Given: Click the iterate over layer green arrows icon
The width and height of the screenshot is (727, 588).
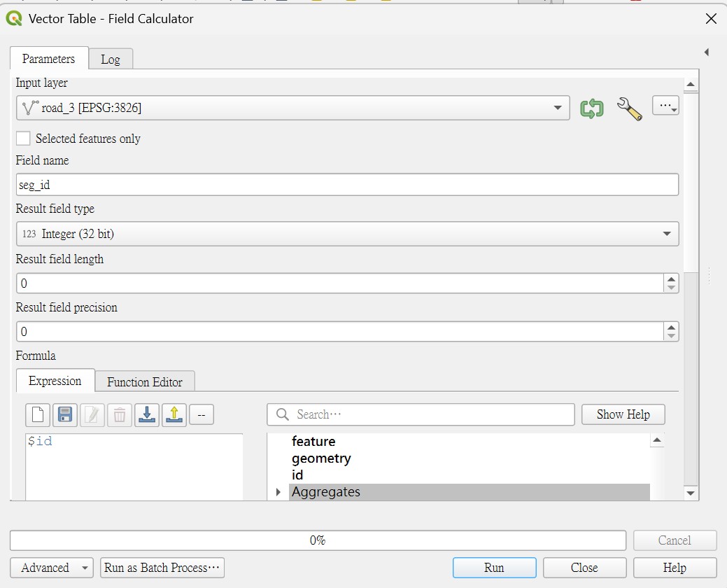Looking at the screenshot, I should click(592, 108).
